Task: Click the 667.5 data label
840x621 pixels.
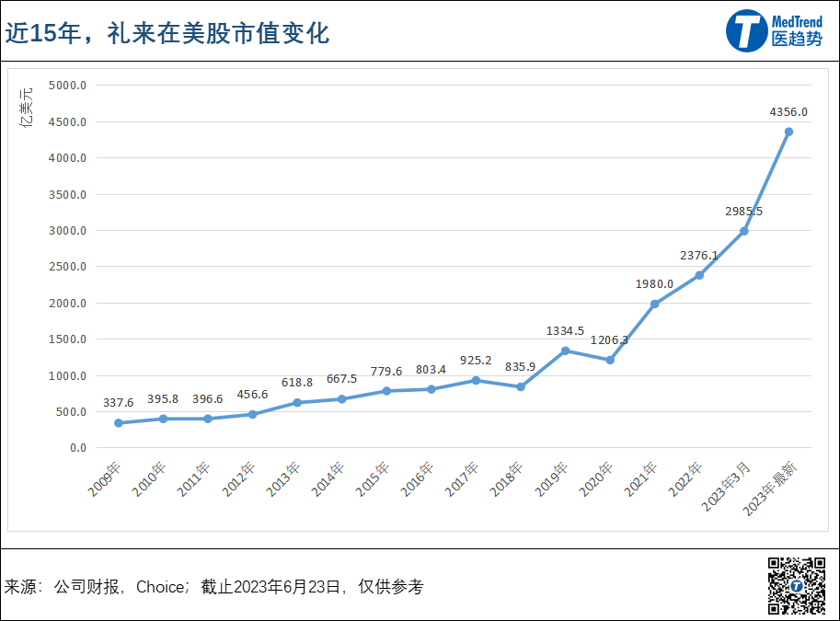Action: 341,379
